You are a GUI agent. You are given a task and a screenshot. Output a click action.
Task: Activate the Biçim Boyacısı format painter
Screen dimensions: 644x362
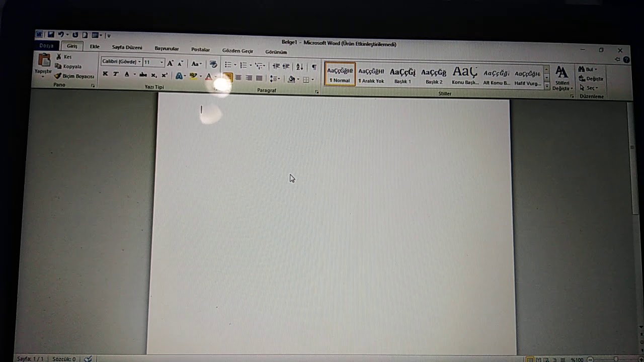74,76
